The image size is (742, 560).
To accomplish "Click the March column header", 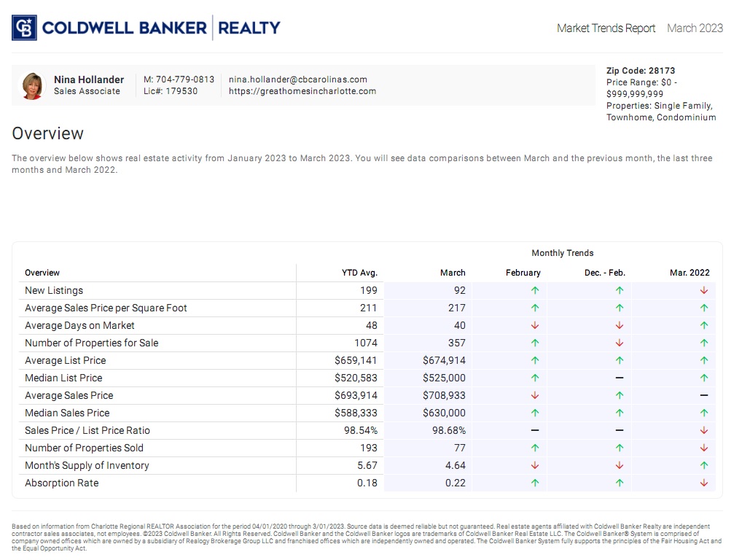I will click(x=453, y=272).
